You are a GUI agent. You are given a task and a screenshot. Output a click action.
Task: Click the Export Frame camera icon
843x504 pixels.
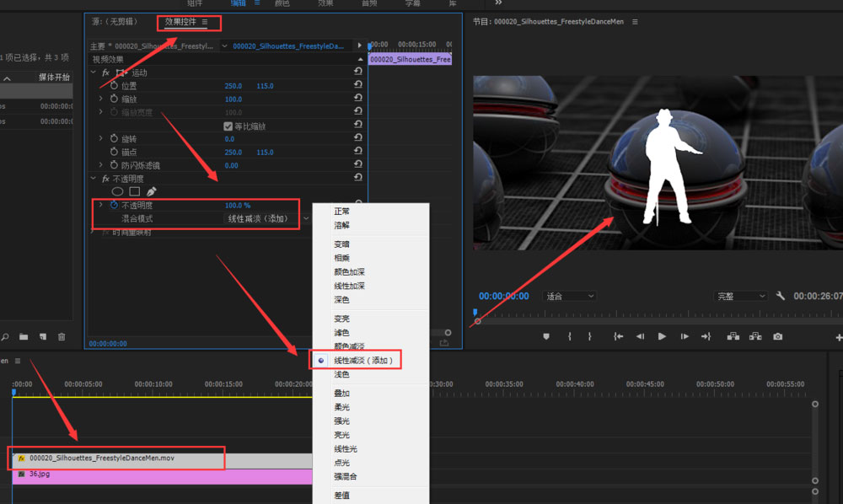tap(777, 336)
